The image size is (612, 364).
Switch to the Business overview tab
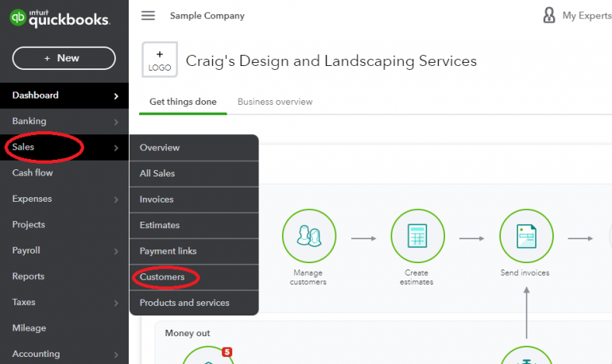click(x=275, y=102)
